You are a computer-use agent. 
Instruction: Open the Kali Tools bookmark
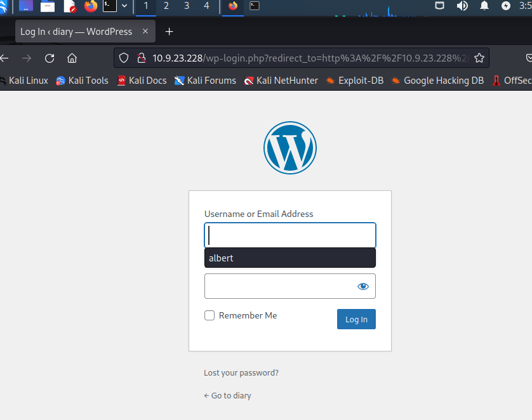[82, 81]
